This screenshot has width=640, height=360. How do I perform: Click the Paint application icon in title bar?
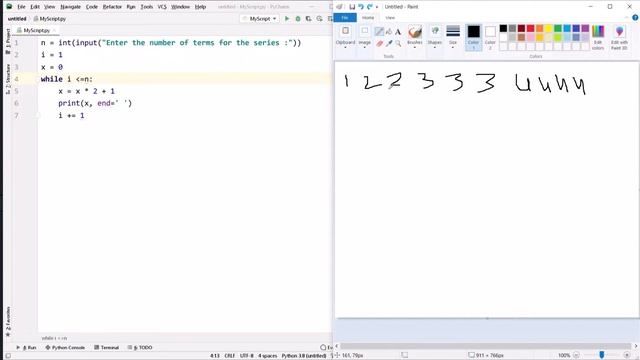(x=339, y=7)
